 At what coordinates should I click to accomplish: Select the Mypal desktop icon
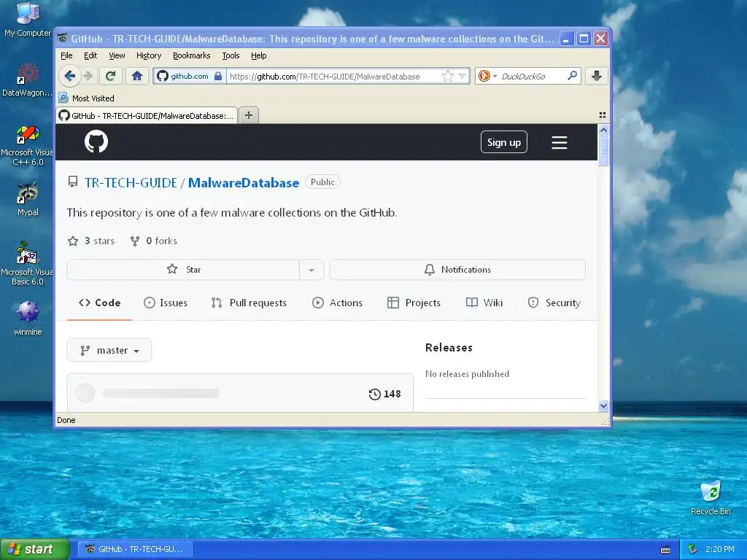(28, 199)
